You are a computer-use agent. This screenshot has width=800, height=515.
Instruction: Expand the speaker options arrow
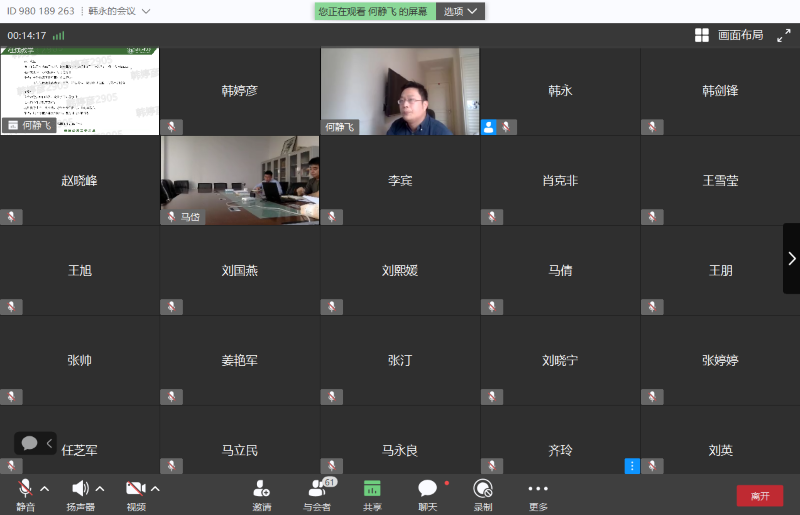coord(100,489)
